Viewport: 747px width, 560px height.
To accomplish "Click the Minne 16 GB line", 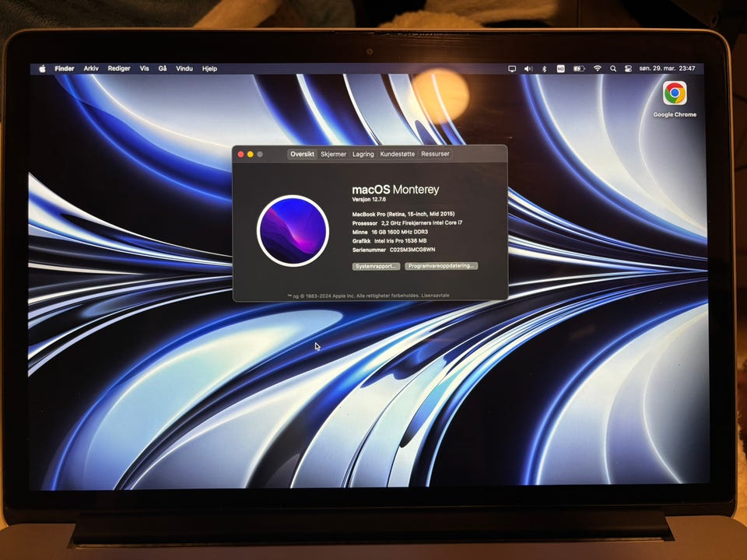I will (x=390, y=232).
